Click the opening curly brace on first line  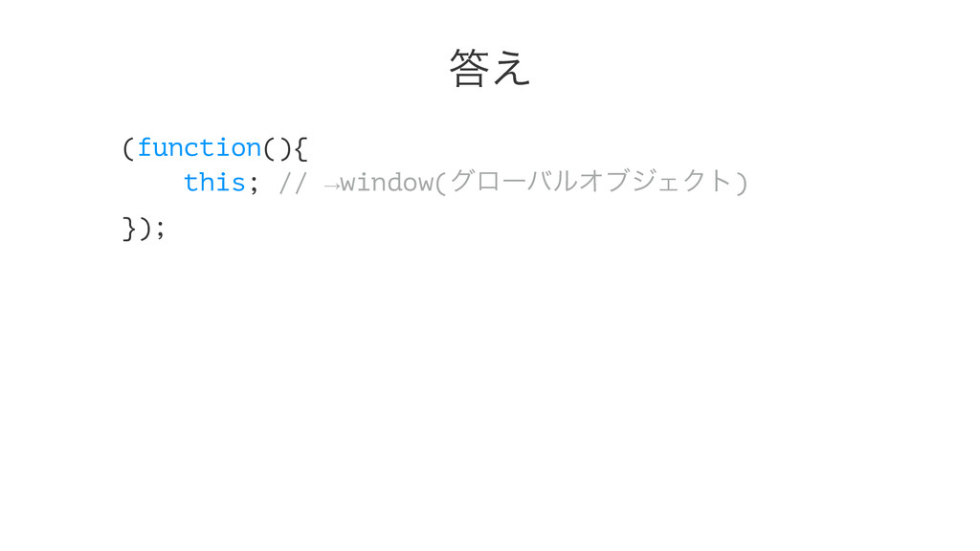pyautogui.click(x=300, y=148)
